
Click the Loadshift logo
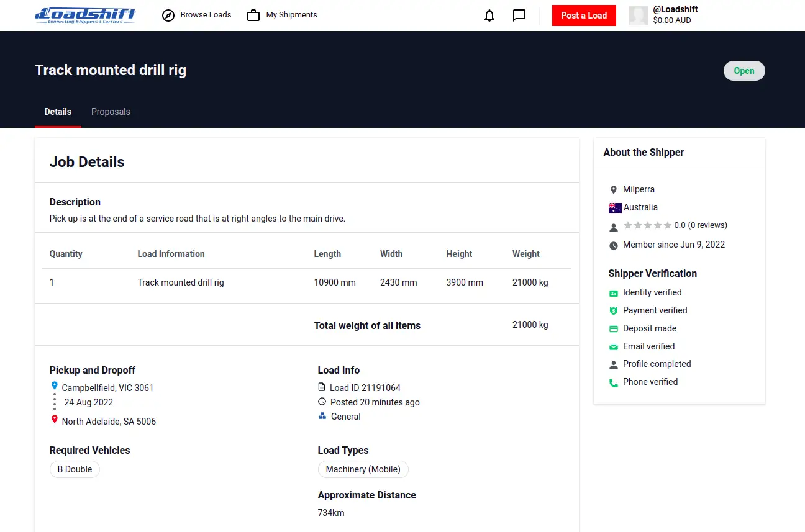click(85, 15)
